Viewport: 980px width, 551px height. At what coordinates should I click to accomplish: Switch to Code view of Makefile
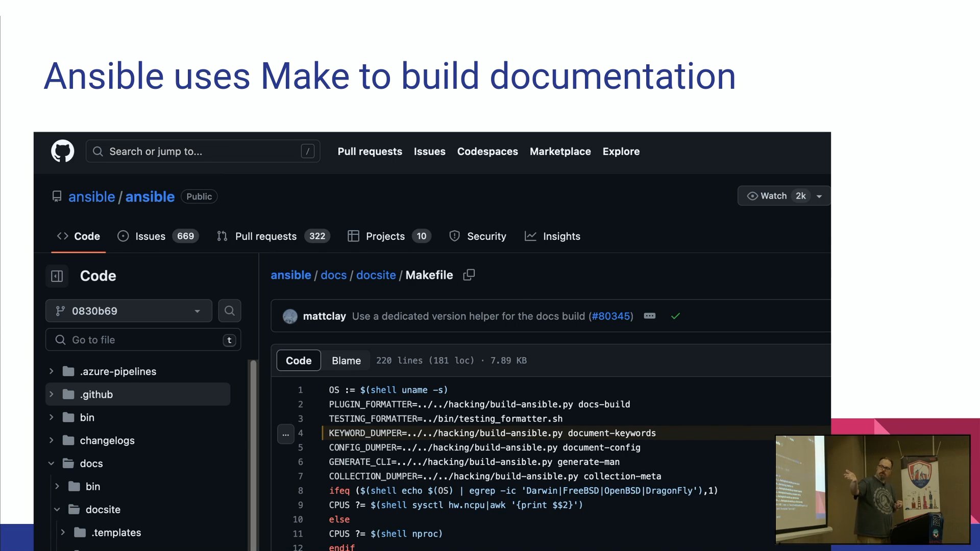(x=299, y=360)
